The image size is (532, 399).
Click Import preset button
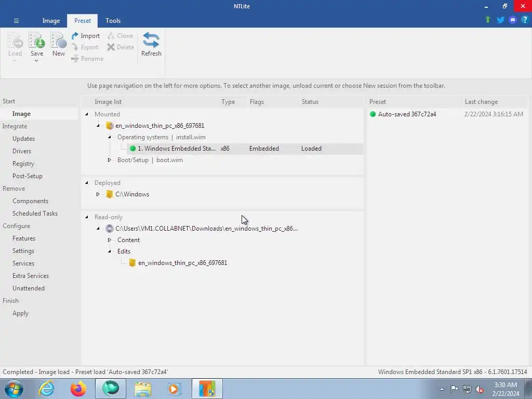click(86, 36)
